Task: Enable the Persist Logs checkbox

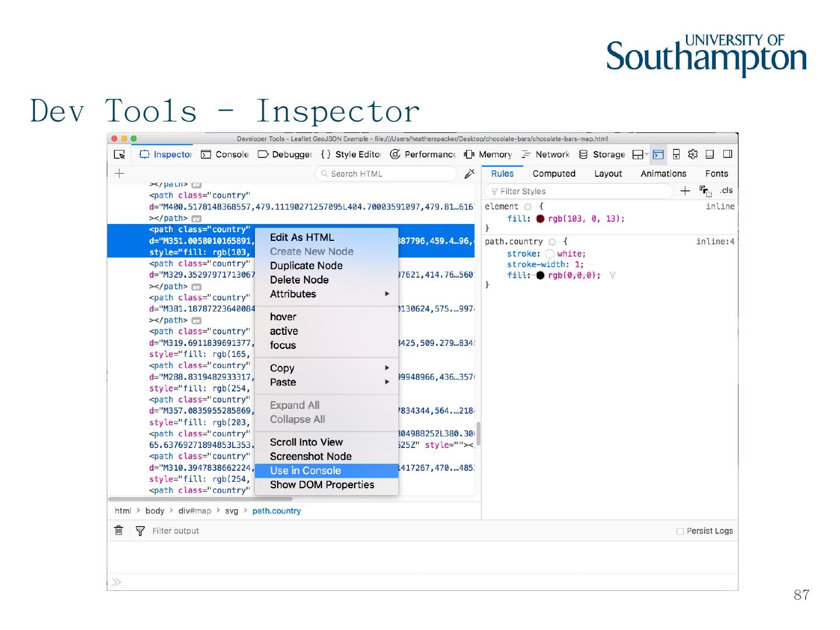Action: pos(680,531)
